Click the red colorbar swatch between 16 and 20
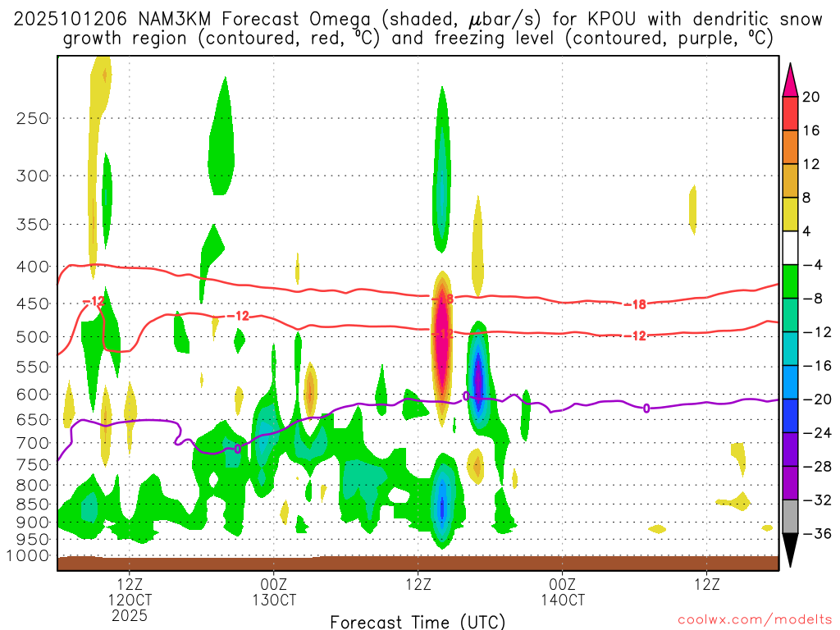Screen dimensions: 840x630 click(x=790, y=113)
